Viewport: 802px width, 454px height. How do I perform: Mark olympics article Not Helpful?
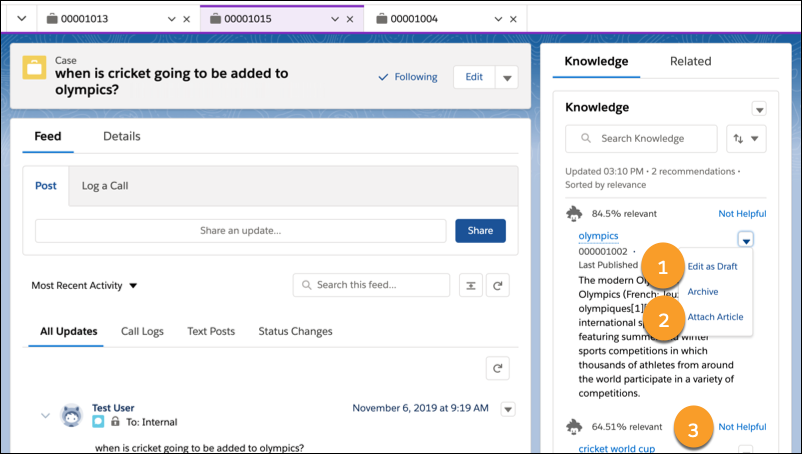[x=742, y=214]
